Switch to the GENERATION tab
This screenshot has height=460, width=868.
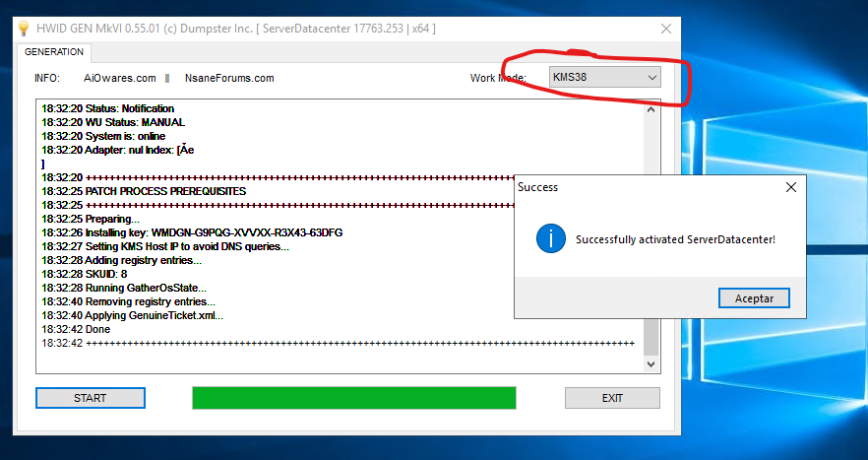click(x=53, y=51)
